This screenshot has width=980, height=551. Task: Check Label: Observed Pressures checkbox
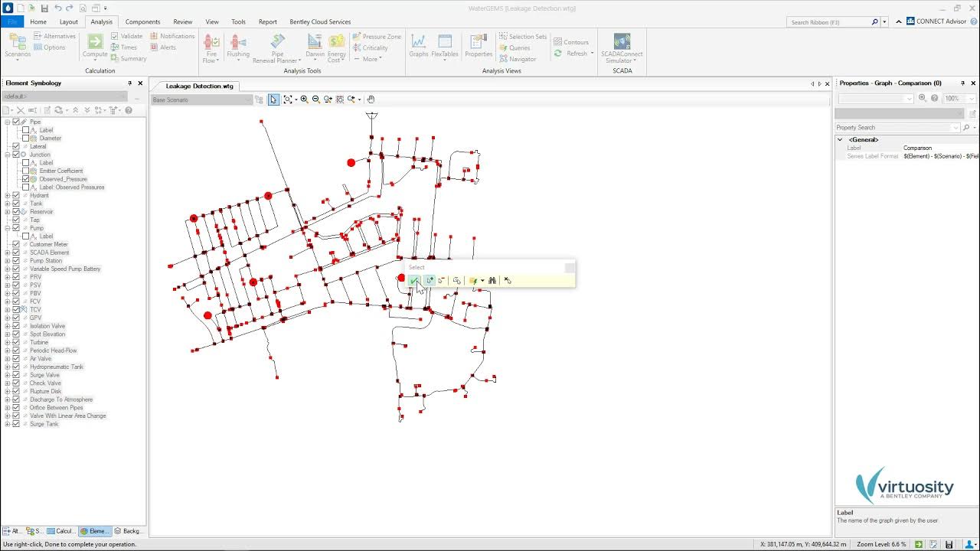pyautogui.click(x=26, y=187)
